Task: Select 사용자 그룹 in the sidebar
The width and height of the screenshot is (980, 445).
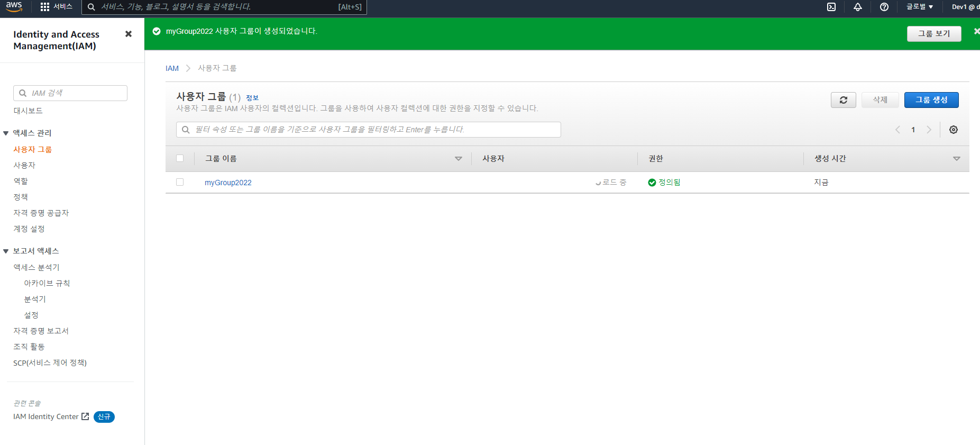Action: (32, 149)
